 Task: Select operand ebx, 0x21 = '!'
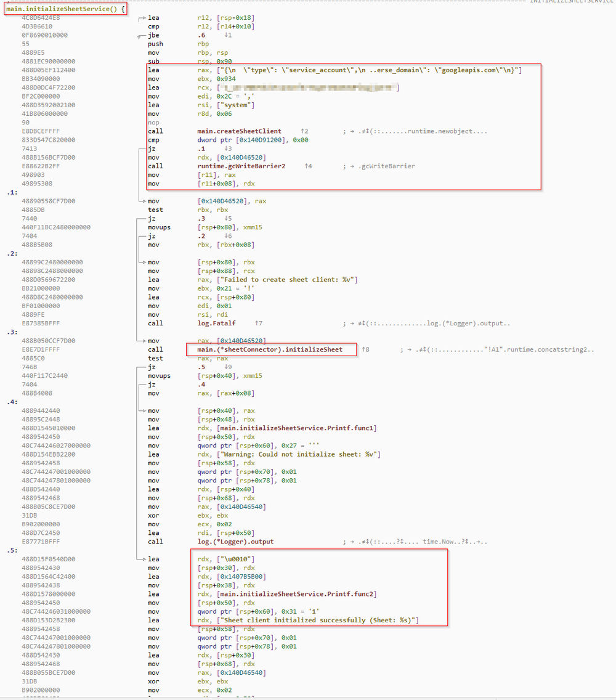(x=226, y=288)
